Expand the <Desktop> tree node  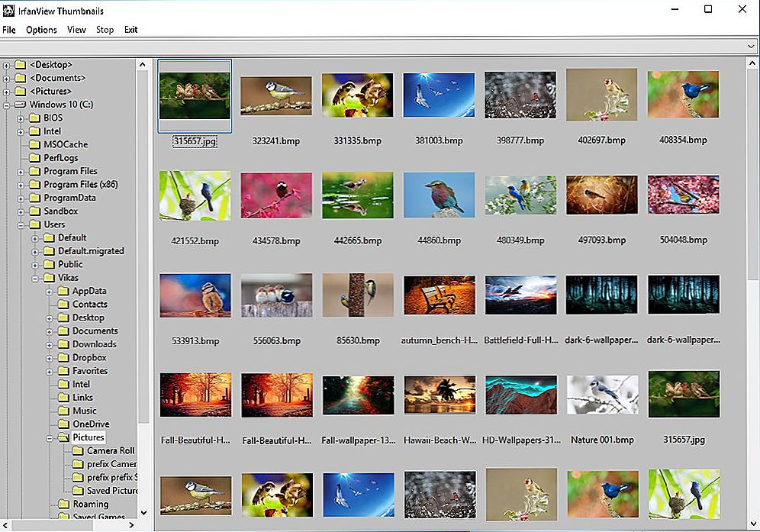coord(7,65)
